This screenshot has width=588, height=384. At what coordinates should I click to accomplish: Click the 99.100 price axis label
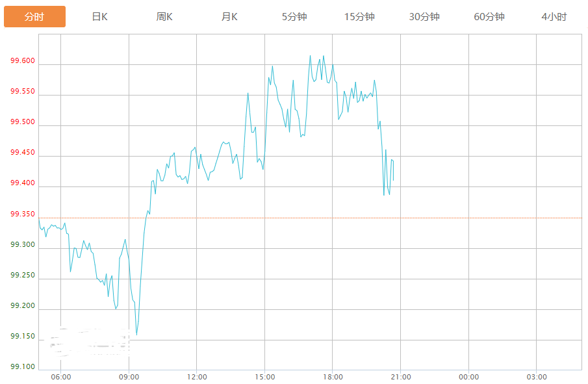23,366
